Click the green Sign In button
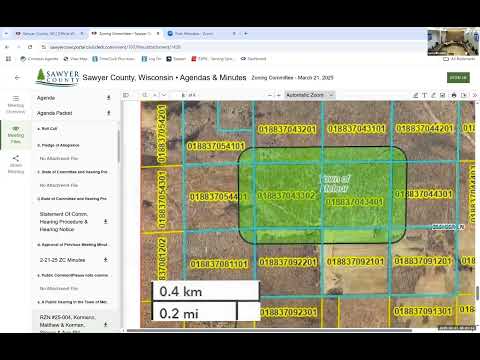Screen dimensions: 480x360 pos(458,78)
